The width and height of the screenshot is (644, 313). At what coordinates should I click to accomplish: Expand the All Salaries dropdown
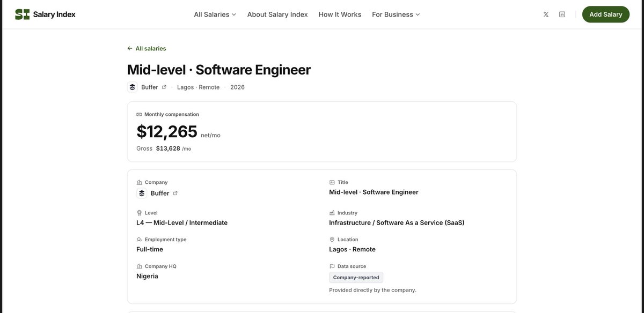215,14
